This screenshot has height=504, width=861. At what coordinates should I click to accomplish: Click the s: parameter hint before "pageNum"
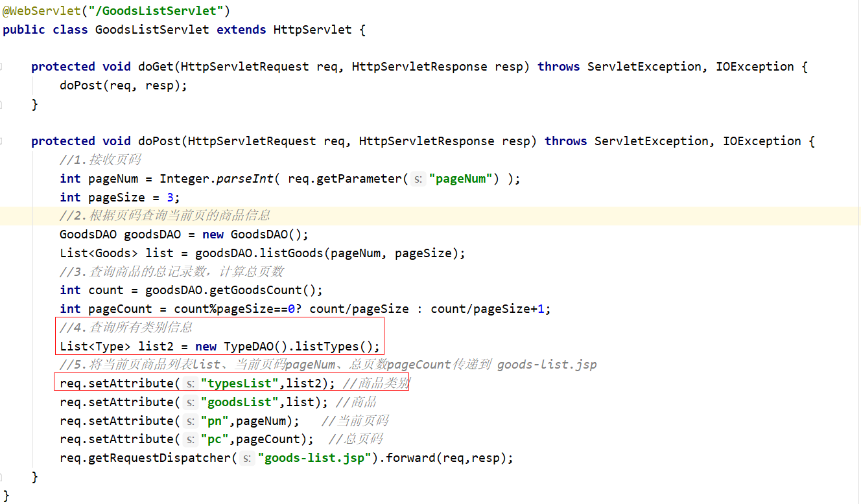pyautogui.click(x=418, y=179)
